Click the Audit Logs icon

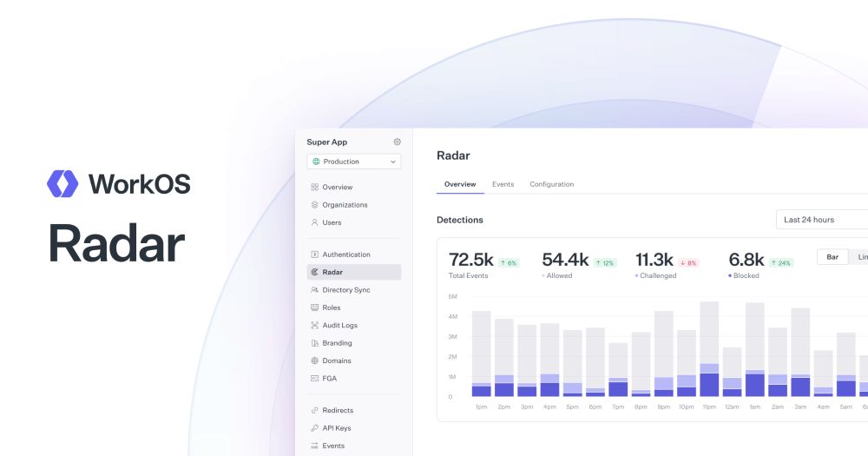pyautogui.click(x=314, y=325)
